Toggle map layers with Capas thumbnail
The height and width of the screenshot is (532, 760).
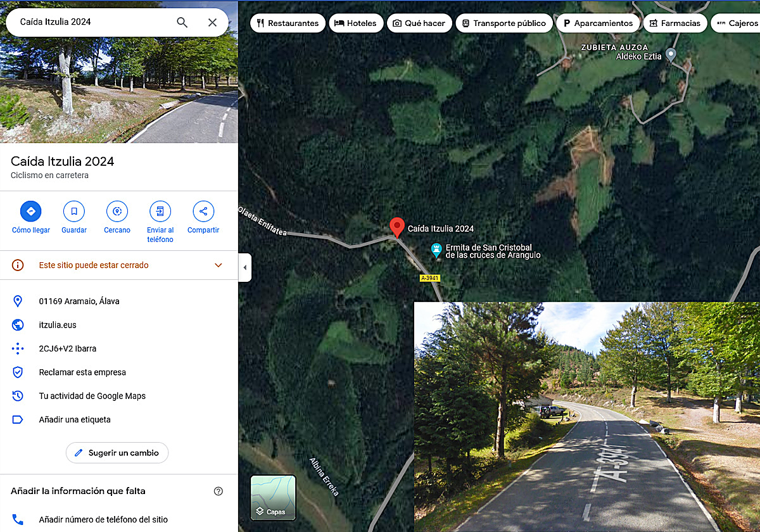pyautogui.click(x=273, y=497)
